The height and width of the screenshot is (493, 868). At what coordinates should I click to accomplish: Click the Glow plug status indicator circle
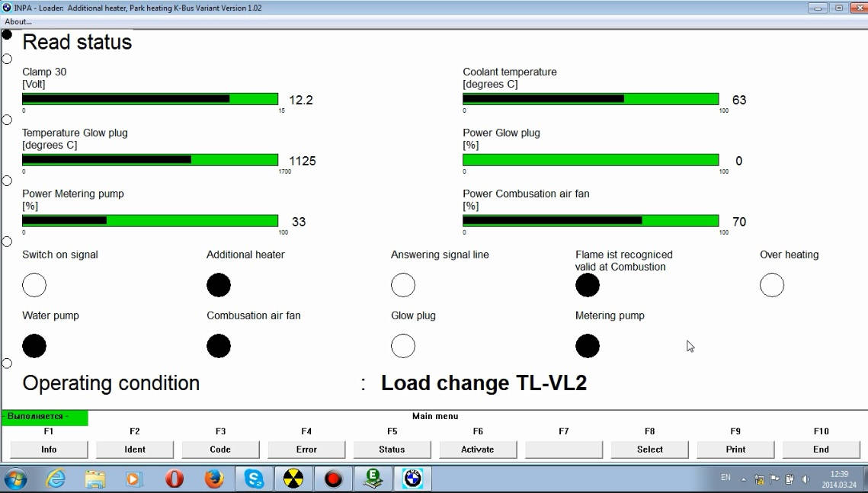403,346
